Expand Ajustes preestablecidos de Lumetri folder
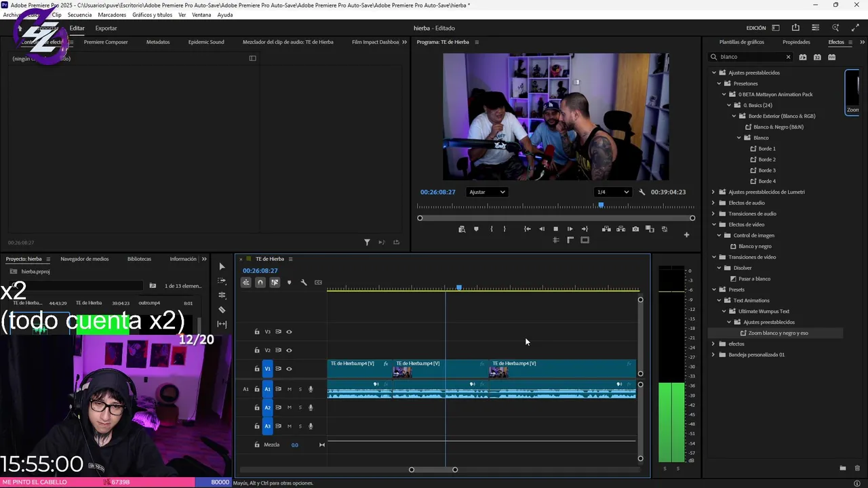The height and width of the screenshot is (488, 868). (713, 192)
